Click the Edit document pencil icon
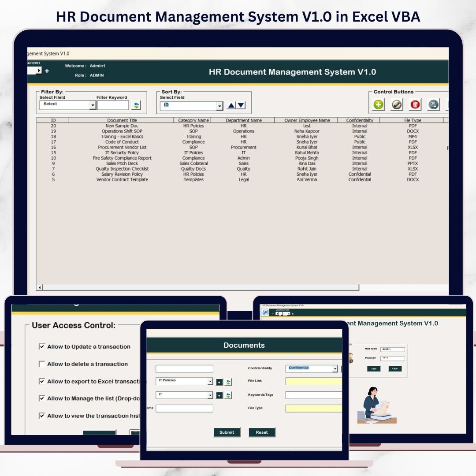The height and width of the screenshot is (476, 476). pyautogui.click(x=397, y=104)
